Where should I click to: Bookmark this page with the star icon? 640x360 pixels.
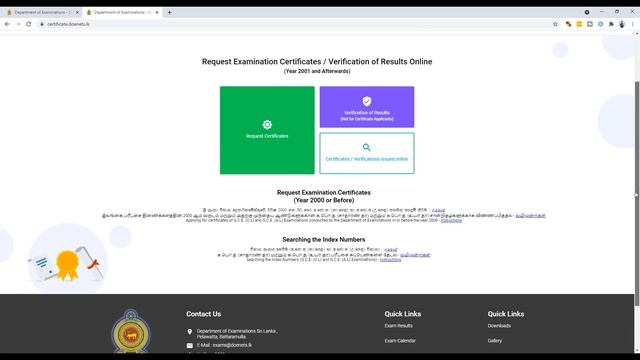tap(555, 24)
